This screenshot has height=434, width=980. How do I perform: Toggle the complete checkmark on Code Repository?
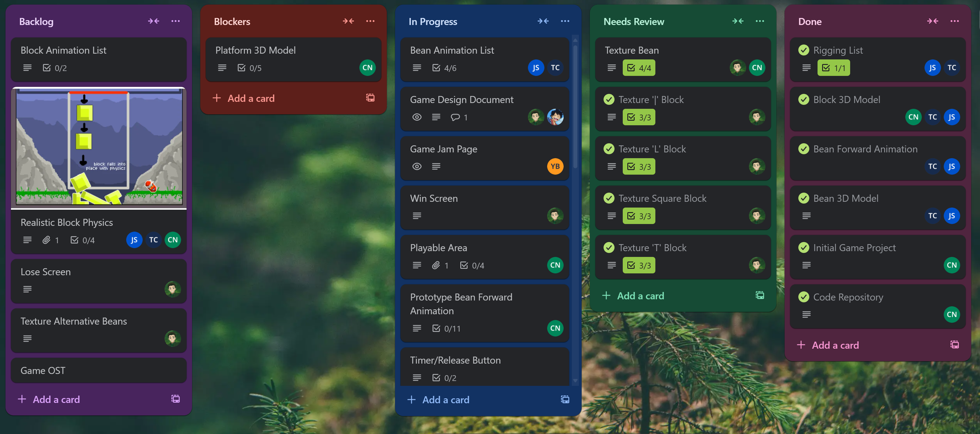(804, 297)
